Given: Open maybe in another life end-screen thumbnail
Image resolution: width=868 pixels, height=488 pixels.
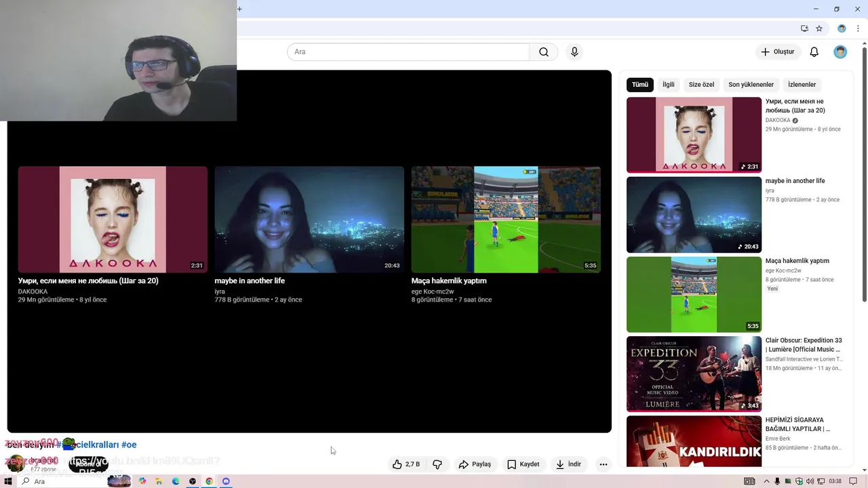Looking at the screenshot, I should (309, 220).
